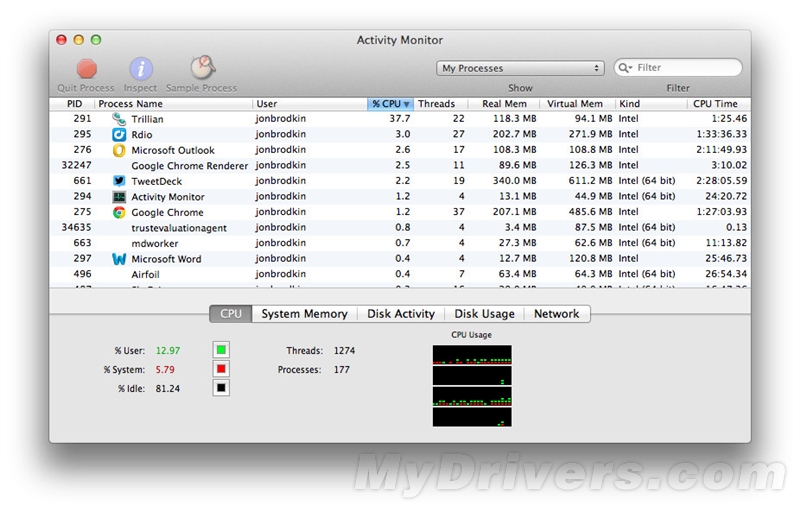
Task: Select the Google Chrome icon
Action: 119,212
